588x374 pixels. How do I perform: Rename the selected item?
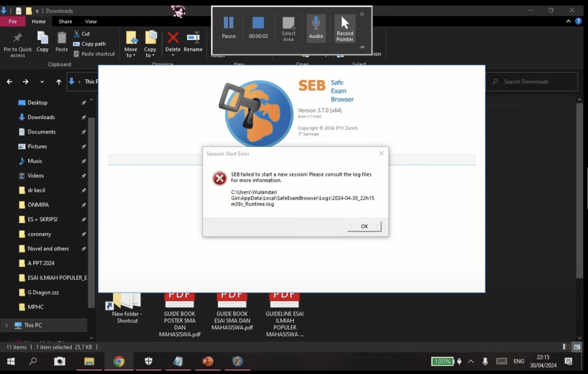pos(193,41)
